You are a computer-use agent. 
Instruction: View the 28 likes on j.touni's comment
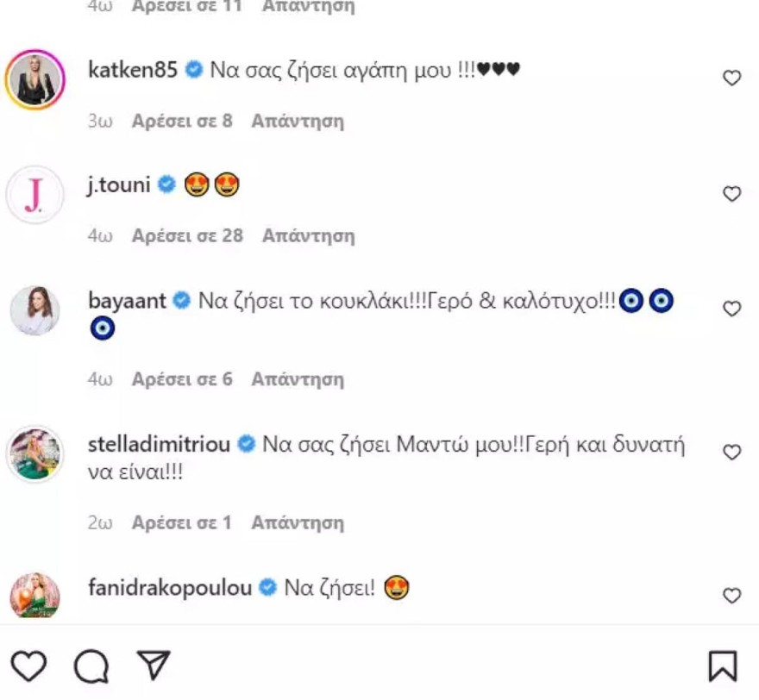click(x=187, y=235)
